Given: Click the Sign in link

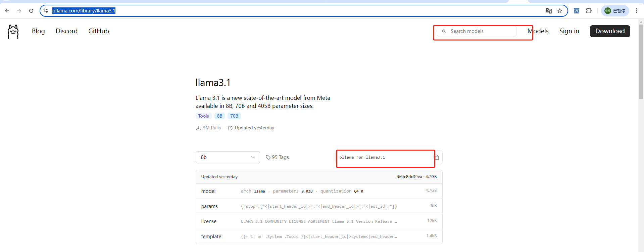Looking at the screenshot, I should pyautogui.click(x=569, y=31).
